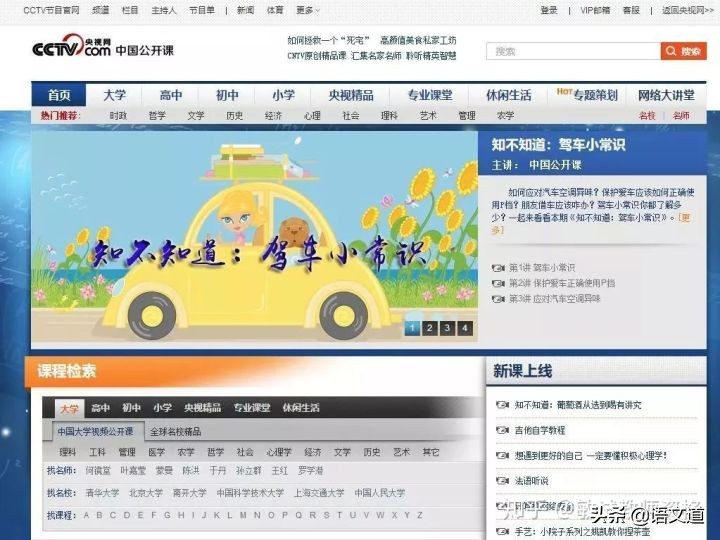Filter courses by 医学 subject
Viewport: 720px width, 540px height.
[x=156, y=452]
